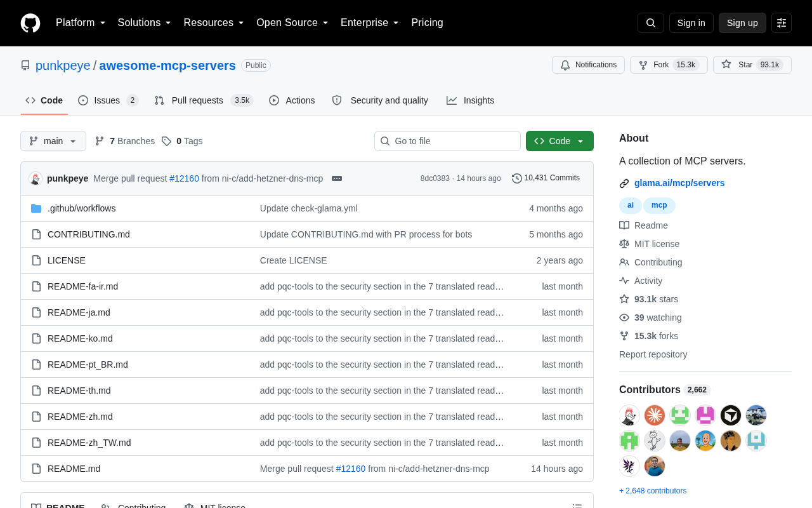Click the branch icon beside 7 Branches

click(100, 141)
